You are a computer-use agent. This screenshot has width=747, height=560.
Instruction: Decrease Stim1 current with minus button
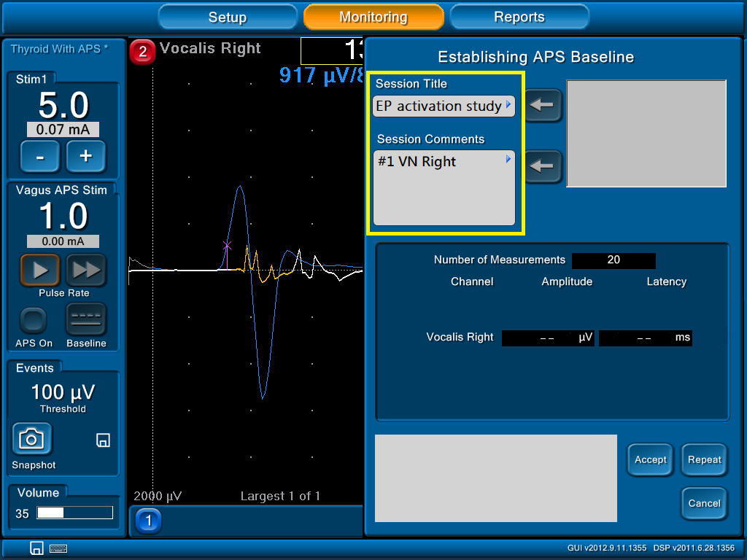tap(39, 156)
